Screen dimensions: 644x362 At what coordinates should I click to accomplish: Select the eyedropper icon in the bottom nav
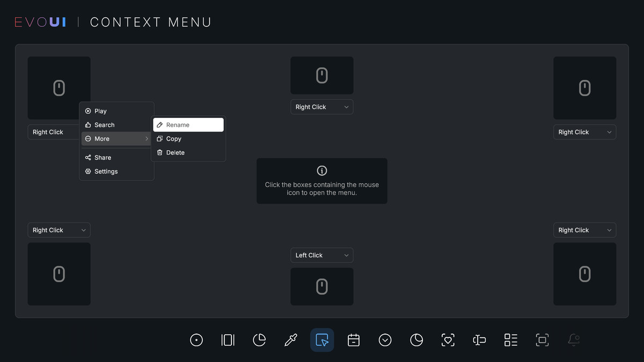pos(290,339)
